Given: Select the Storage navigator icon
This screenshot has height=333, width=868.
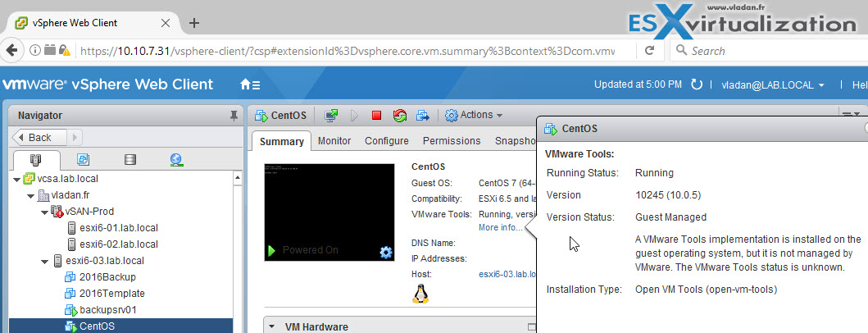Looking at the screenshot, I should click(x=130, y=160).
